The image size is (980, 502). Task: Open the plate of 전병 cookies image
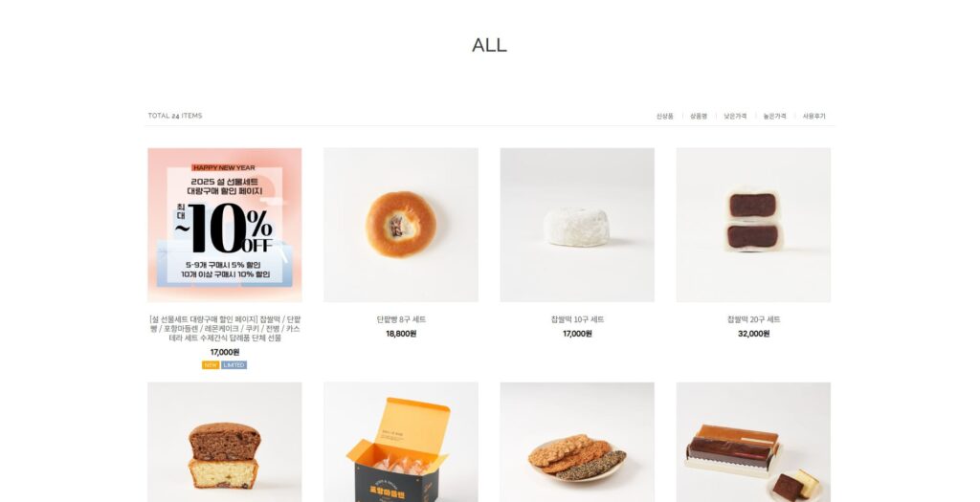click(x=577, y=442)
